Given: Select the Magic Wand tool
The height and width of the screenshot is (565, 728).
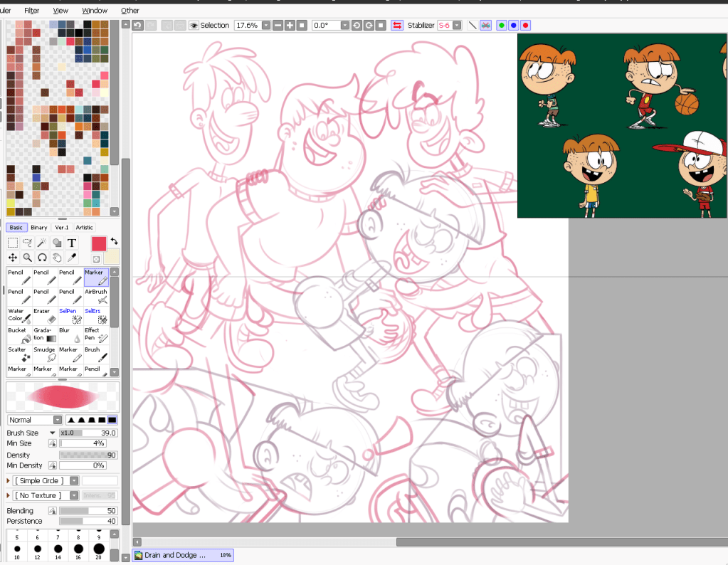Looking at the screenshot, I should click(42, 243).
